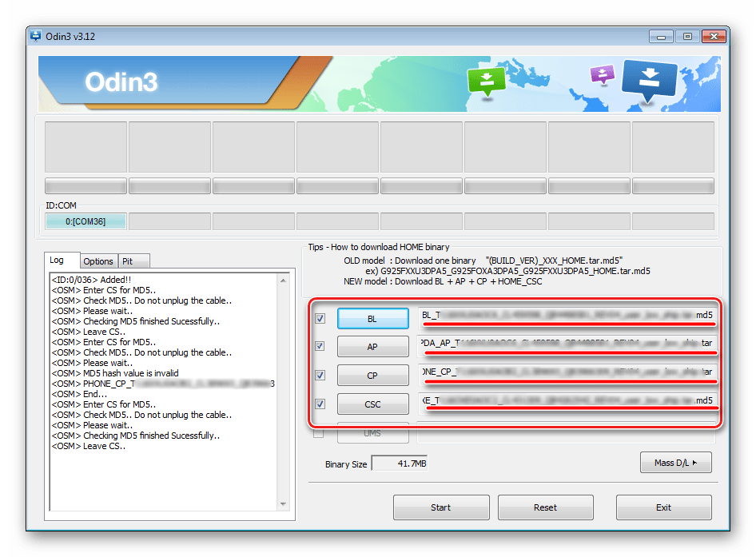Browse for a BL firmware file
Viewport: 756px width, 557px height.
tap(372, 319)
